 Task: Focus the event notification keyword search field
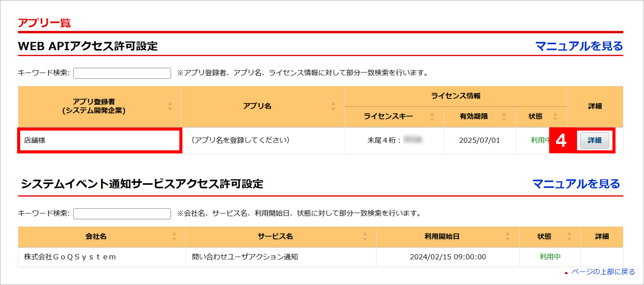pos(122,214)
